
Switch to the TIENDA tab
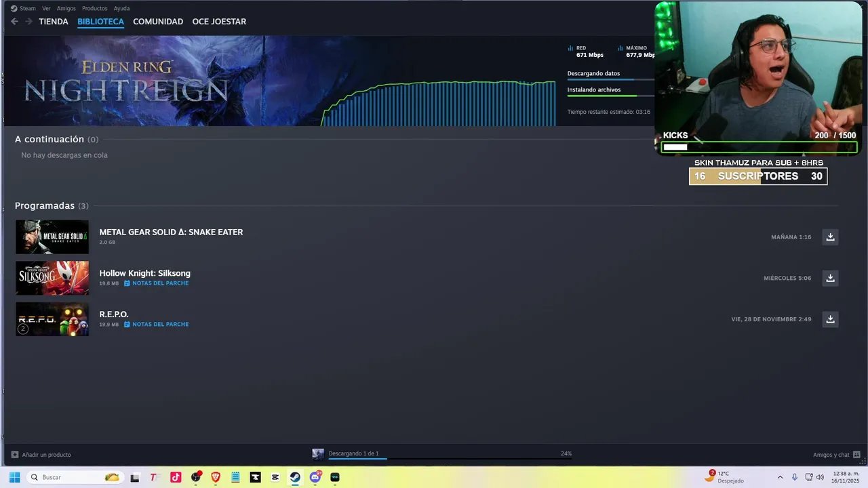click(x=54, y=22)
